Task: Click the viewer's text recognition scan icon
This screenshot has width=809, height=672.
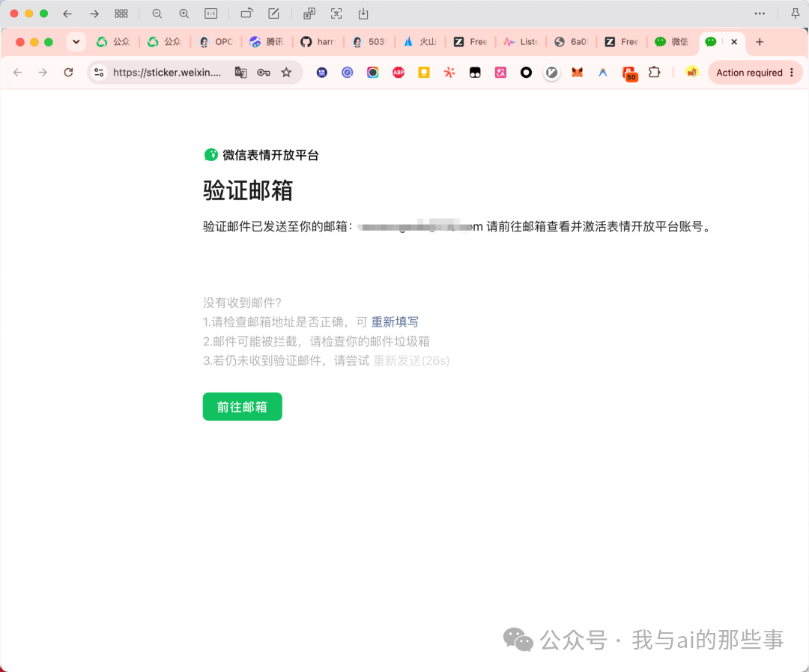Action: click(336, 14)
